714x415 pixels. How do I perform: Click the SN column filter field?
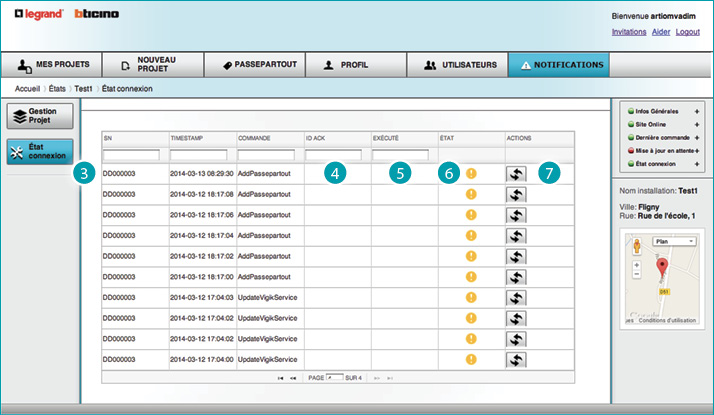coord(131,155)
